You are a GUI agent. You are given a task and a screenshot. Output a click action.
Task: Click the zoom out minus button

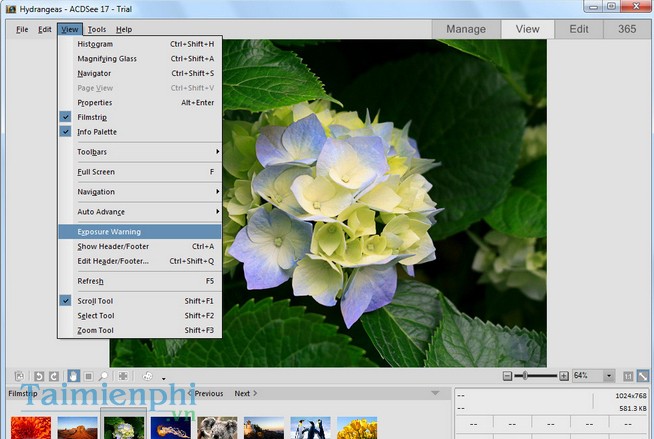tap(507, 376)
